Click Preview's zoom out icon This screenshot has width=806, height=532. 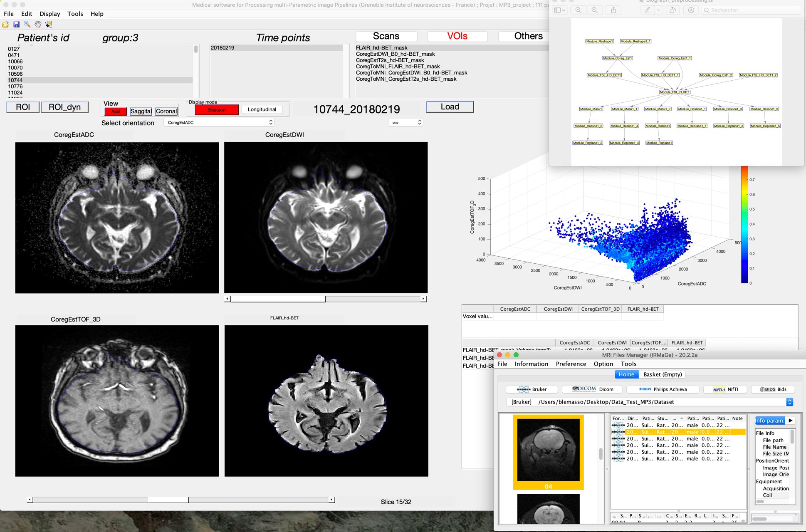578,10
